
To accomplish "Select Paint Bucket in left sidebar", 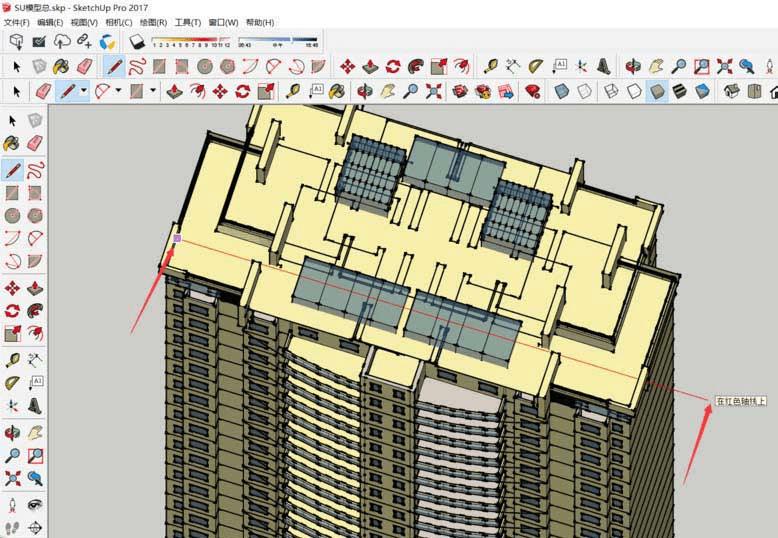I will click(12, 143).
